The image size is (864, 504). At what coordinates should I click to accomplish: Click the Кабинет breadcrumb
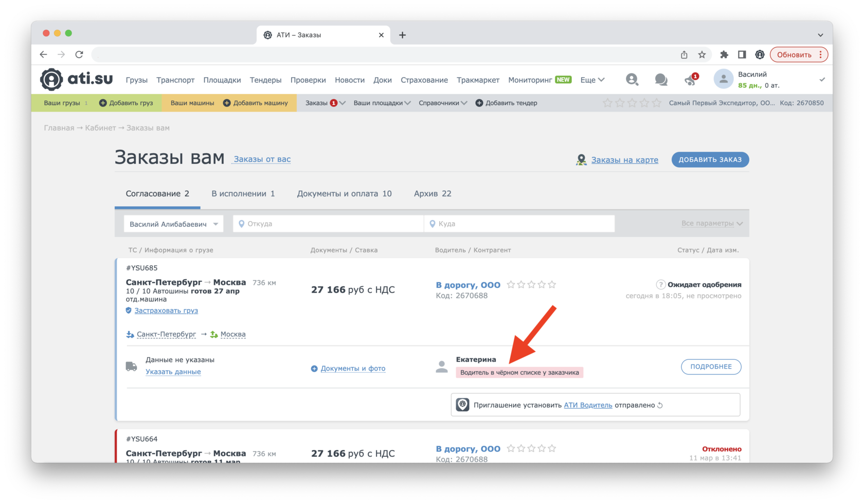tap(100, 128)
